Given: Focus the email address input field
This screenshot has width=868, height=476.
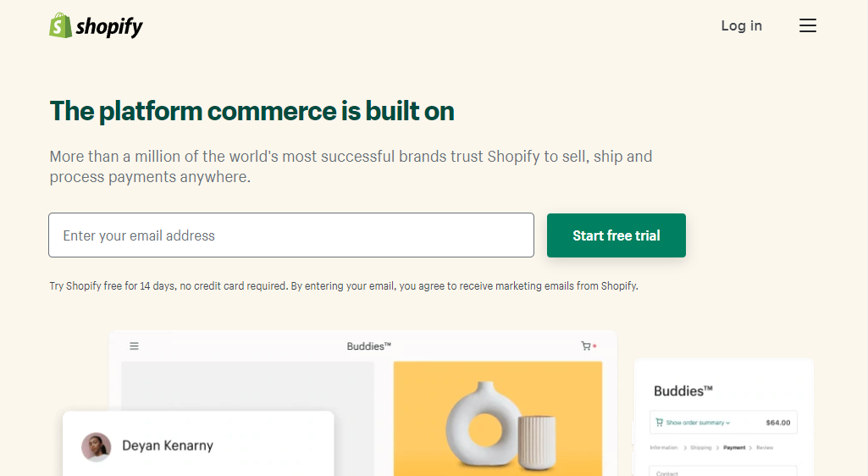Looking at the screenshot, I should click(x=291, y=235).
